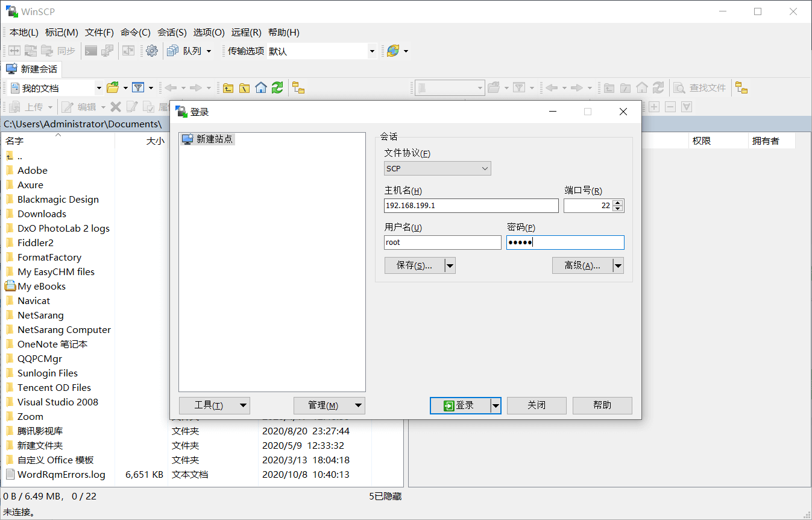This screenshot has width=812, height=520.
Task: Open the 远程(R) menu
Action: (247, 33)
